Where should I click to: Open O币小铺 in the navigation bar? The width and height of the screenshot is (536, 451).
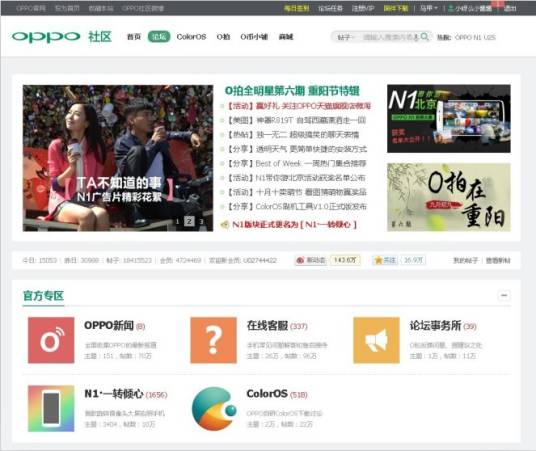click(254, 37)
